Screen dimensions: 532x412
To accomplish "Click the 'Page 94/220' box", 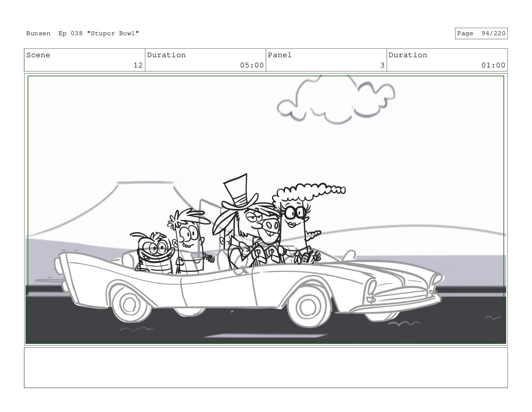I will tap(481, 34).
